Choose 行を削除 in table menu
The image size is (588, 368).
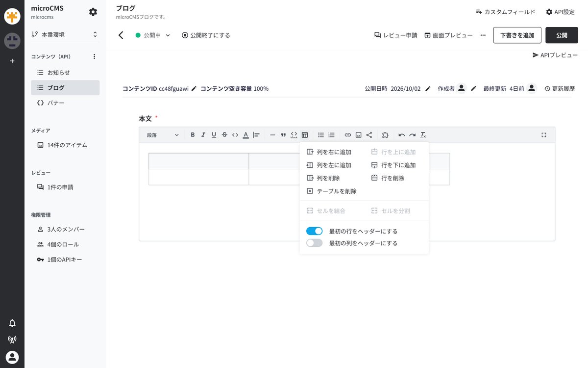[x=388, y=178]
